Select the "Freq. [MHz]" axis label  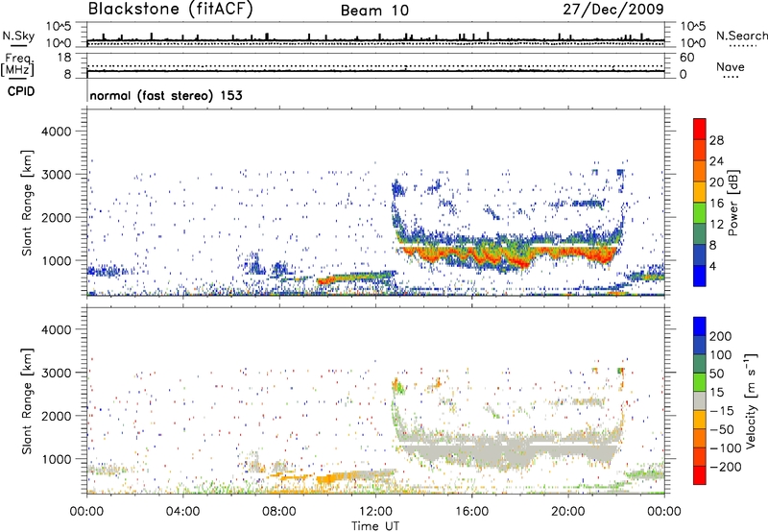pyautogui.click(x=17, y=65)
